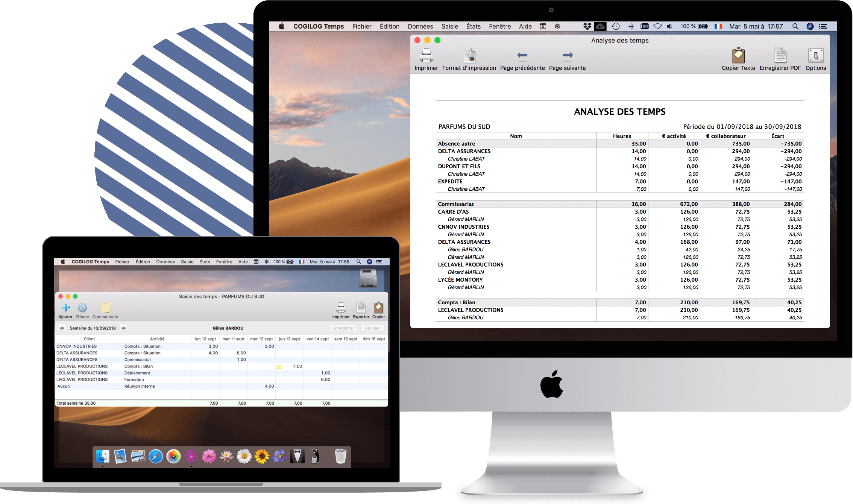The image size is (853, 504).
Task: Open the COGILOG Temps menu on iMac
Action: [319, 26]
